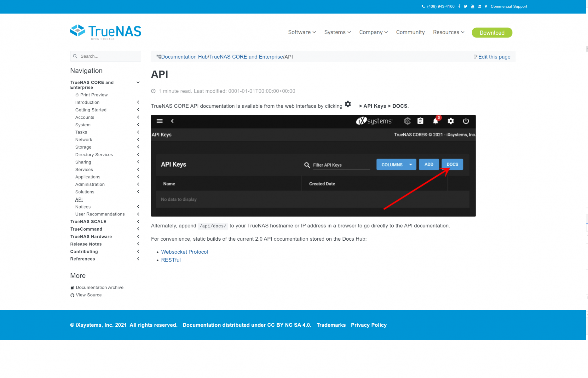Click the branch icon beside Edit this page
Screen dimensions: 588x378
pyautogui.click(x=476, y=57)
